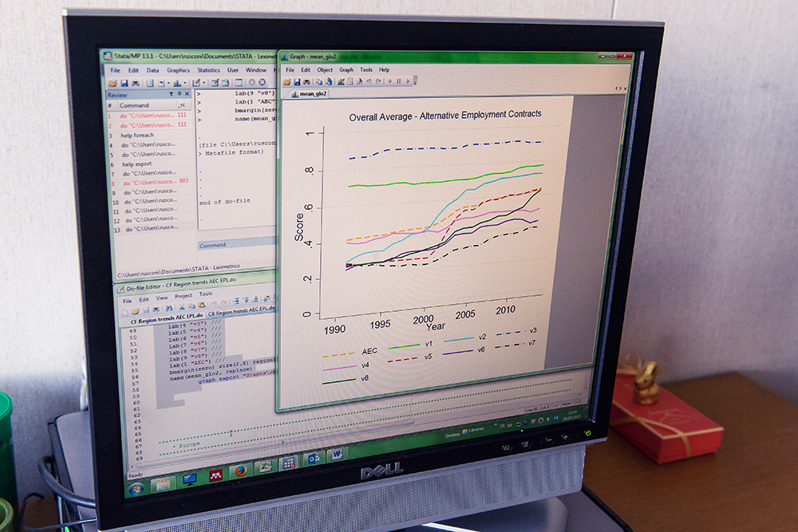Start Graph Editor icon in Graph toolbar
The image size is (798, 532).
[341, 82]
